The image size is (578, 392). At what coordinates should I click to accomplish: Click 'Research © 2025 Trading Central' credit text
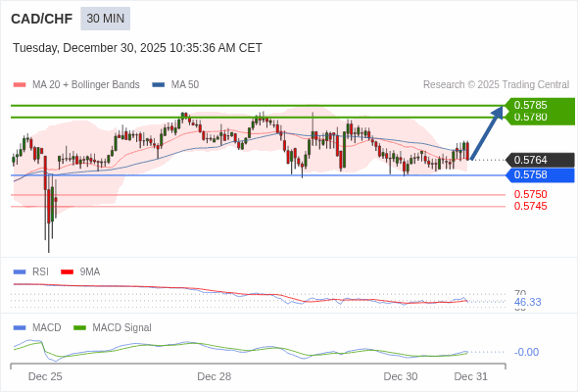(496, 85)
